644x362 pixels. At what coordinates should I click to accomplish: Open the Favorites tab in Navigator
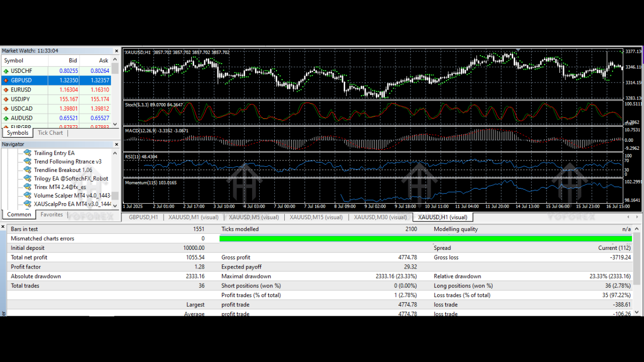pyautogui.click(x=51, y=214)
